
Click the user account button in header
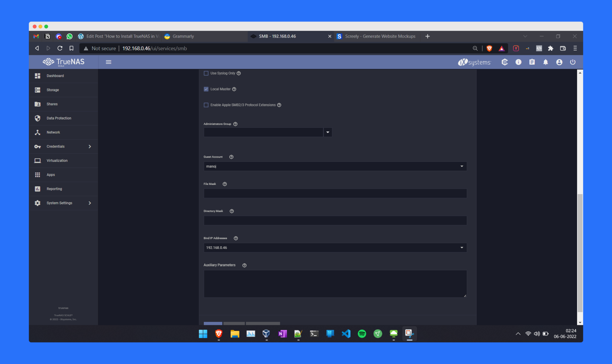(559, 62)
